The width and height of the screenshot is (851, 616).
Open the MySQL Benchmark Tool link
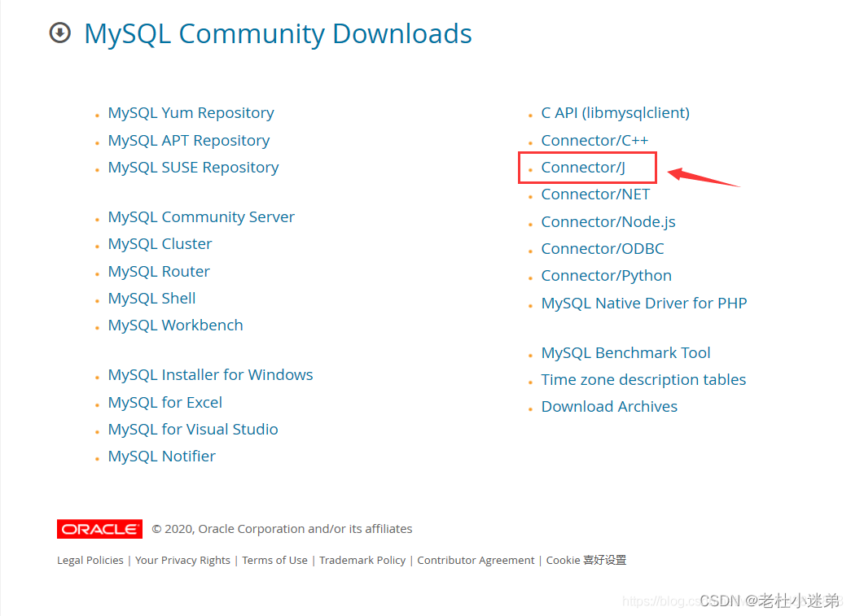coord(625,353)
